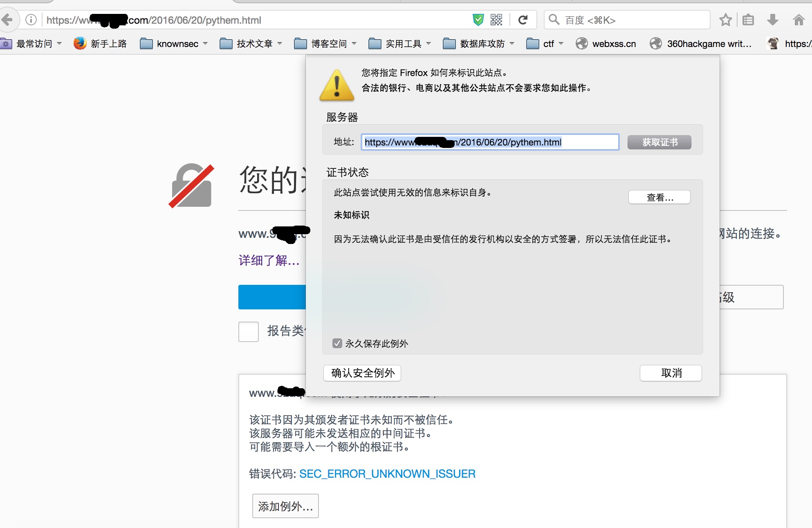Check the 报告类 error report checkbox
The height and width of the screenshot is (528, 812).
click(x=249, y=331)
